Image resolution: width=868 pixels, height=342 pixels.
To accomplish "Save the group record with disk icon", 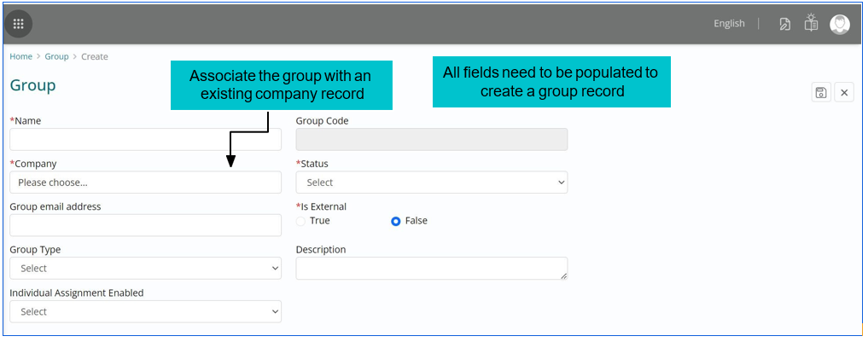I will point(820,93).
